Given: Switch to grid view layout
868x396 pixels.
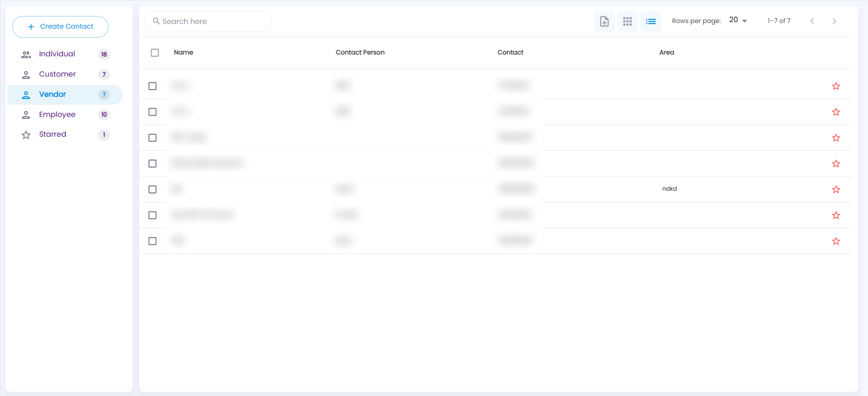Looking at the screenshot, I should point(627,21).
